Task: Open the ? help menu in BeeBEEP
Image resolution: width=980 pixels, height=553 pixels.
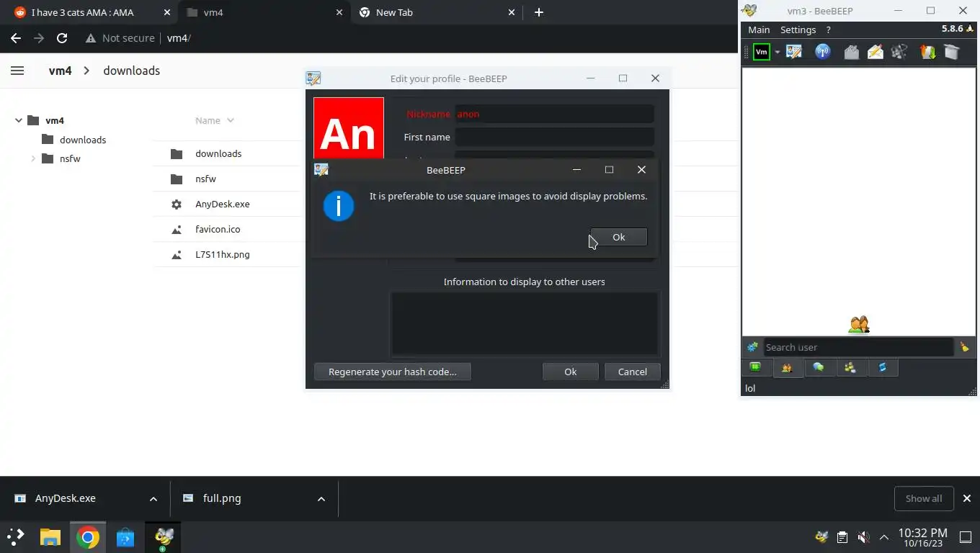Action: (x=828, y=30)
